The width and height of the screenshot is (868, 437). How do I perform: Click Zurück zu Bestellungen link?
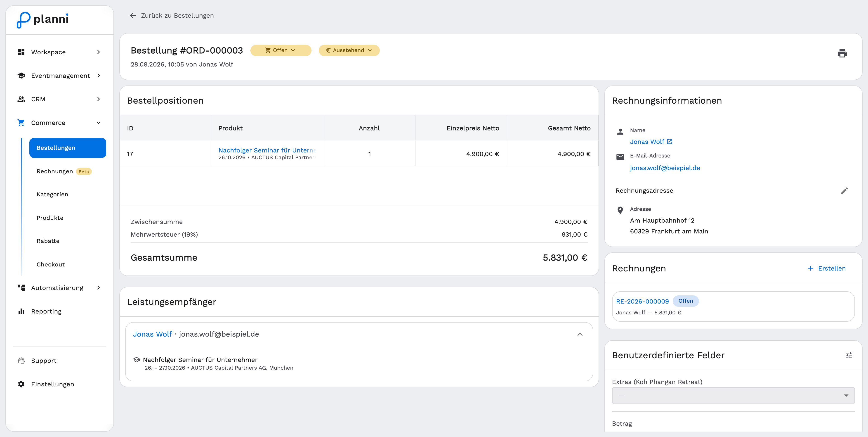(177, 16)
